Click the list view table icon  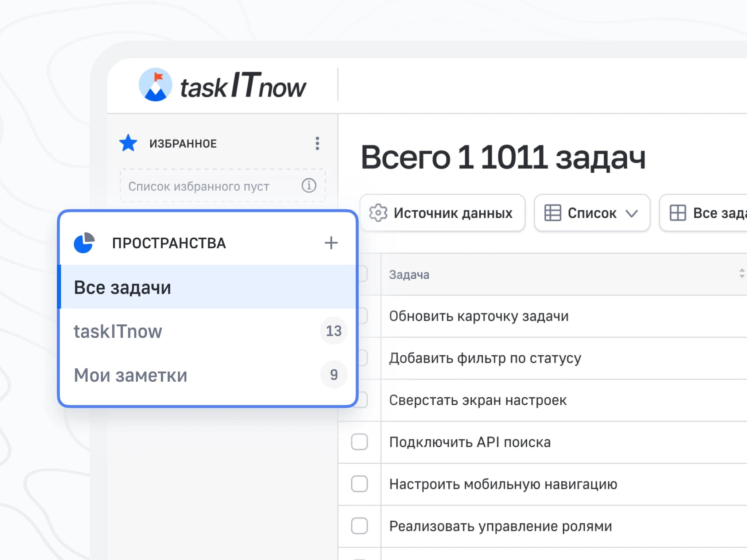pos(553,213)
